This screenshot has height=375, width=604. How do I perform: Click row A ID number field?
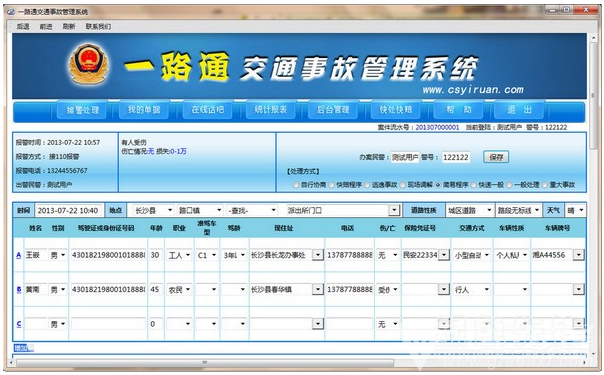[108, 255]
